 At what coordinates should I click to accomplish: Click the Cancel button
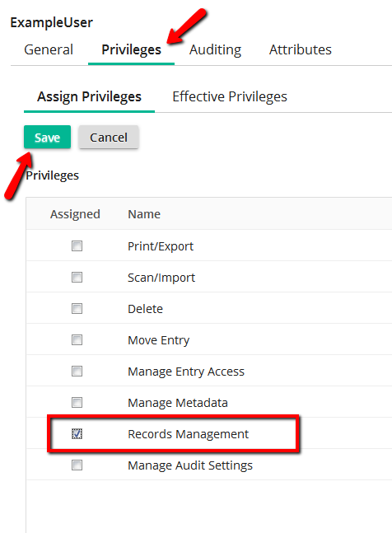point(109,137)
